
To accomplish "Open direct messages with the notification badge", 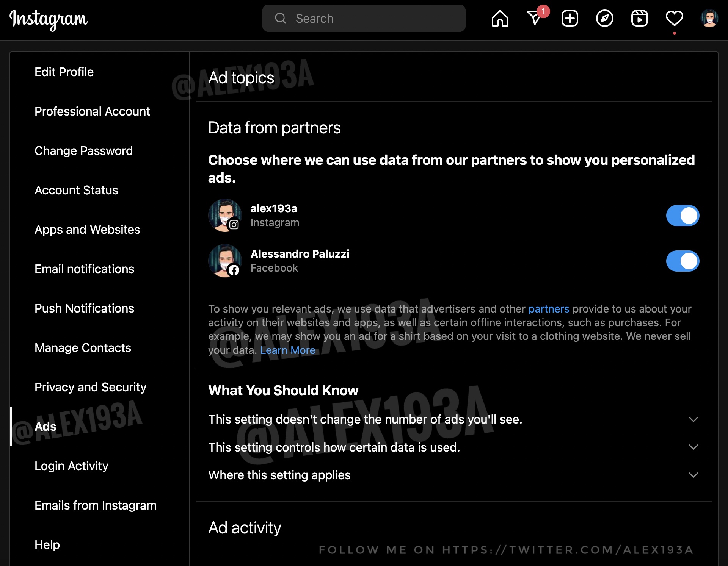I will tap(535, 18).
